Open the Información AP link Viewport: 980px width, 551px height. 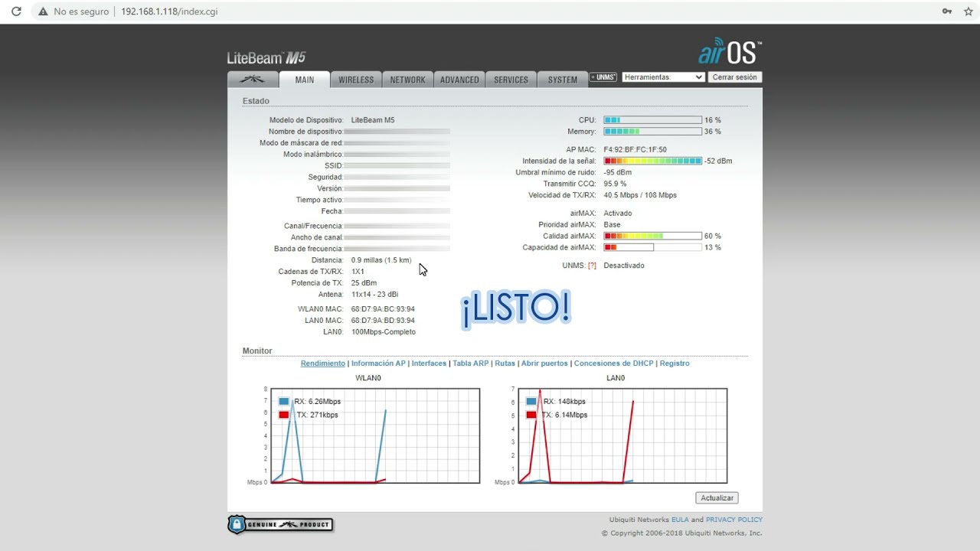tap(378, 364)
